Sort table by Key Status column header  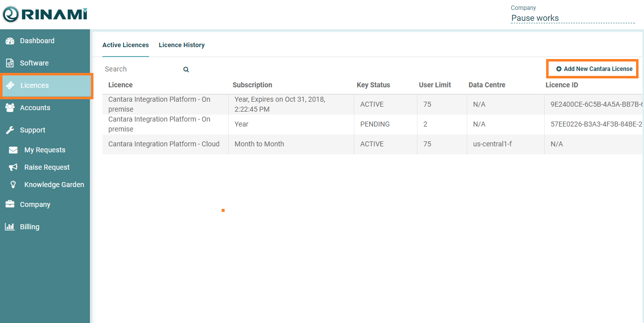(373, 85)
